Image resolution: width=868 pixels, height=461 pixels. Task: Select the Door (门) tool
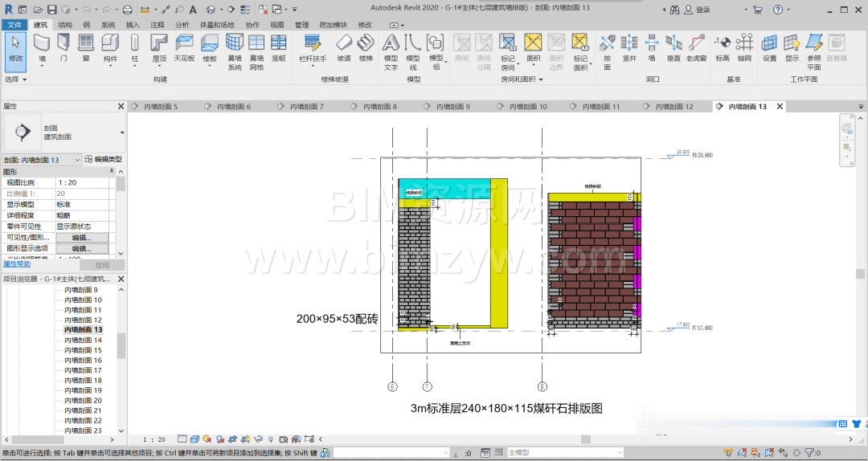[x=63, y=47]
